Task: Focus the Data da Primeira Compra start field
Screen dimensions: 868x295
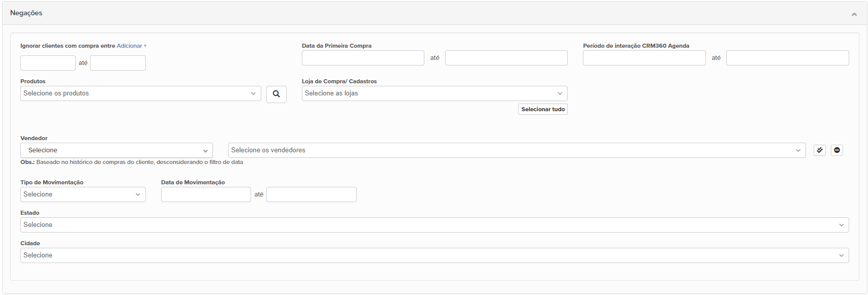Action: pos(363,58)
